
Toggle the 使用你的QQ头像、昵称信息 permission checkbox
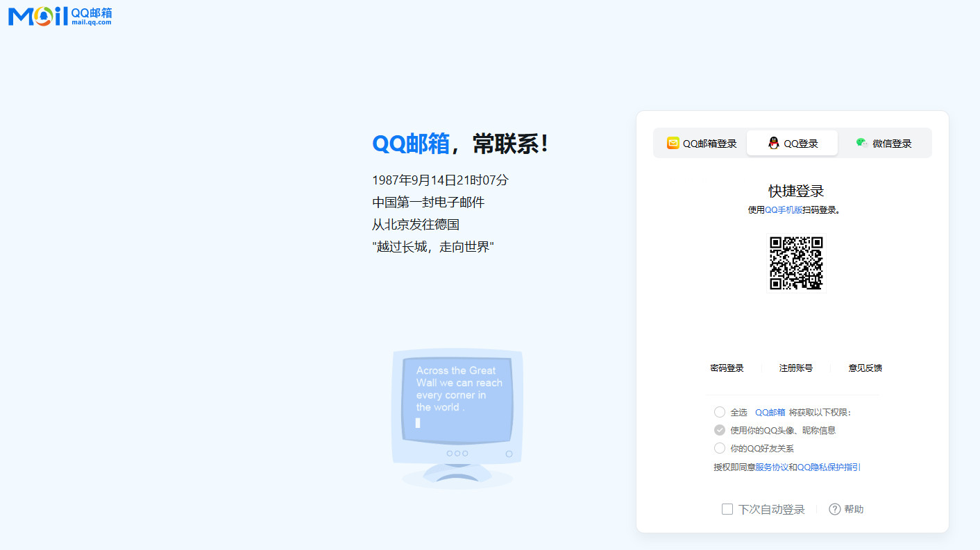720,430
